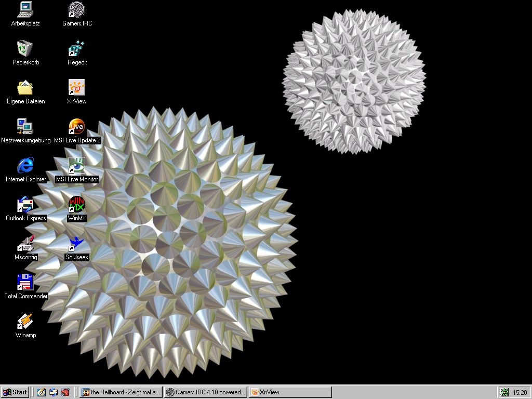Select the XnView desktop shortcut

click(x=77, y=88)
